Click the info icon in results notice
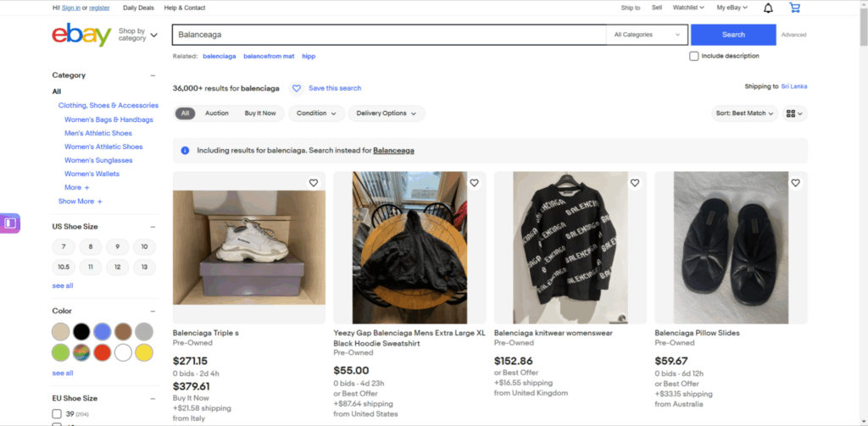The width and height of the screenshot is (868, 426). pos(185,151)
